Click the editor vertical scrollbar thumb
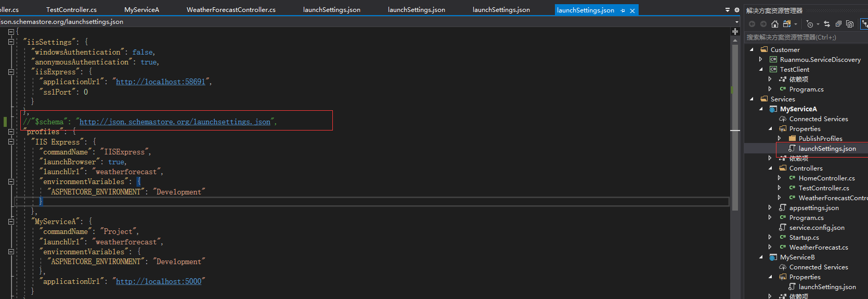 [x=735, y=127]
